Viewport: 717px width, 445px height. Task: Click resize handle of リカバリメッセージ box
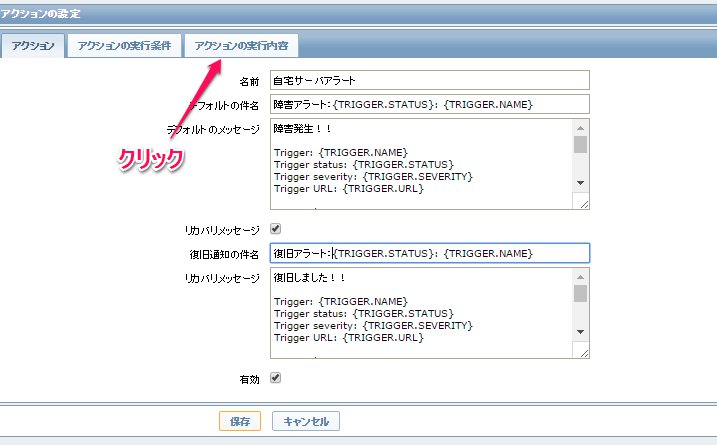point(583,351)
